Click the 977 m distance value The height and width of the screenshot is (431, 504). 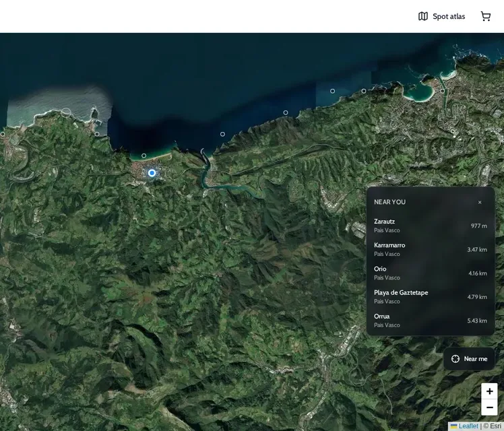479,226
